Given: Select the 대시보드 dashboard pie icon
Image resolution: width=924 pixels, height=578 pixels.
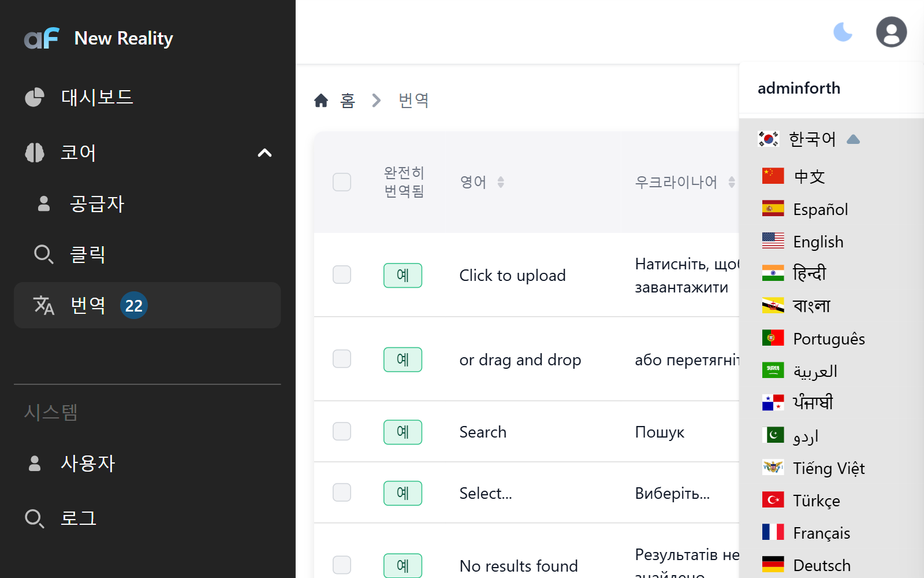Looking at the screenshot, I should point(35,97).
